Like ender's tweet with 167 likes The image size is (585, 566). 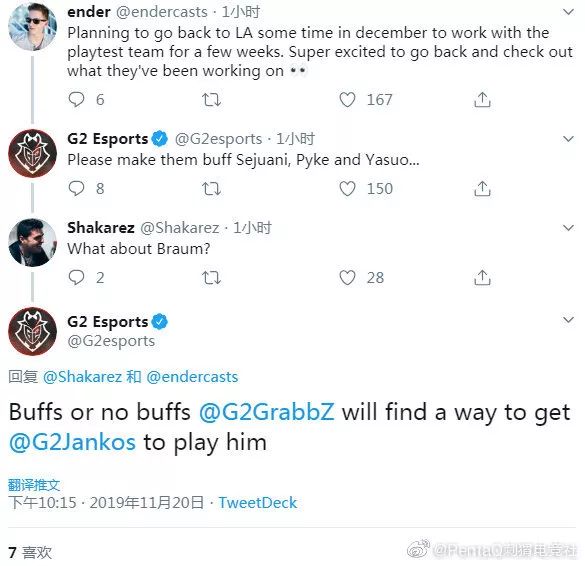click(x=347, y=100)
